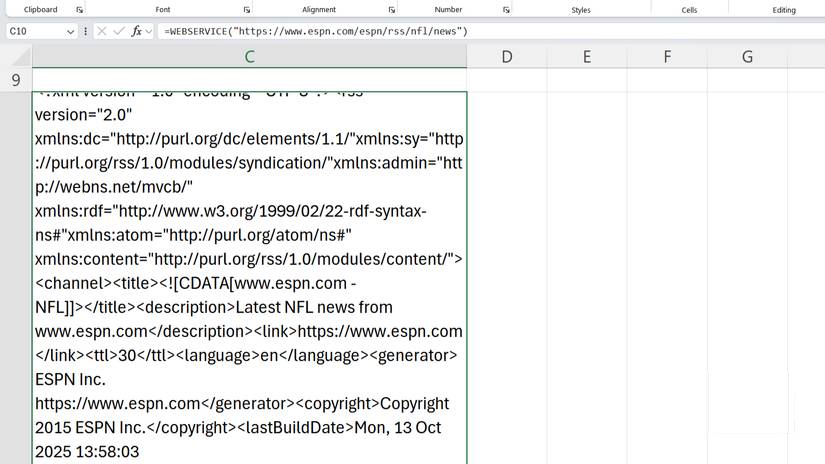Select column D header
825x464 pixels.
click(x=507, y=56)
